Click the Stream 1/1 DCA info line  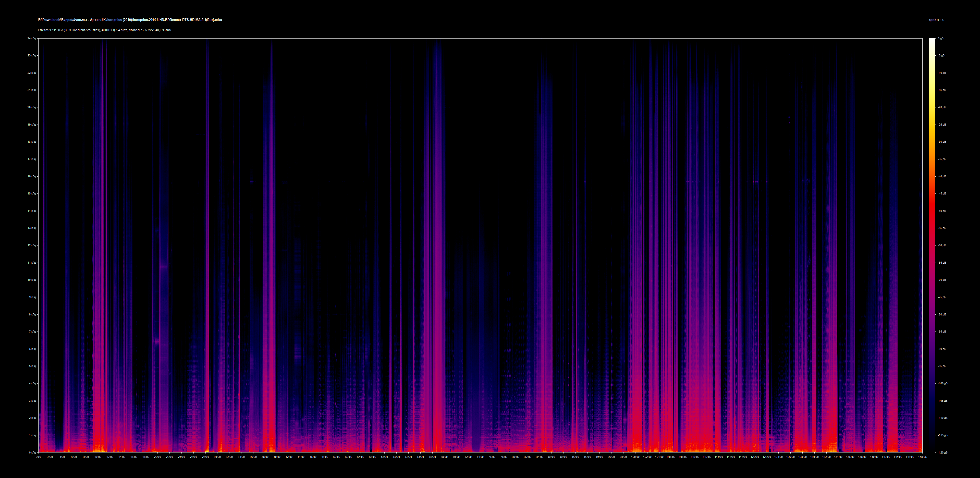[x=104, y=30]
